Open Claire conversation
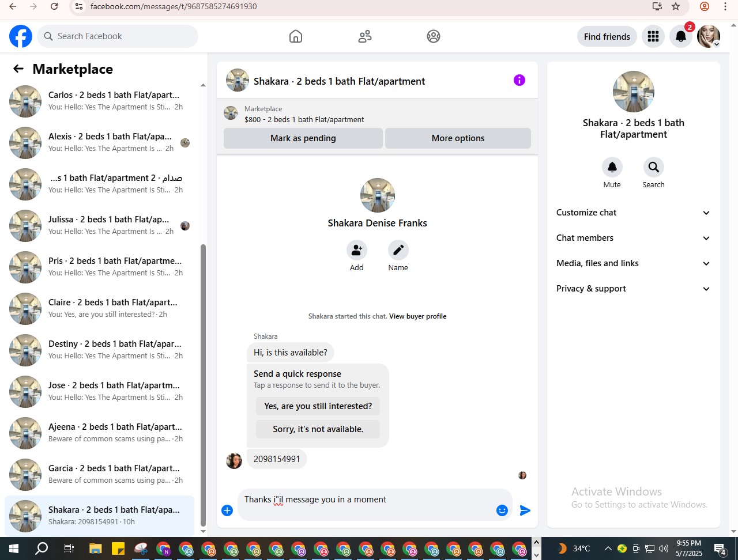738x560 pixels. (100, 309)
